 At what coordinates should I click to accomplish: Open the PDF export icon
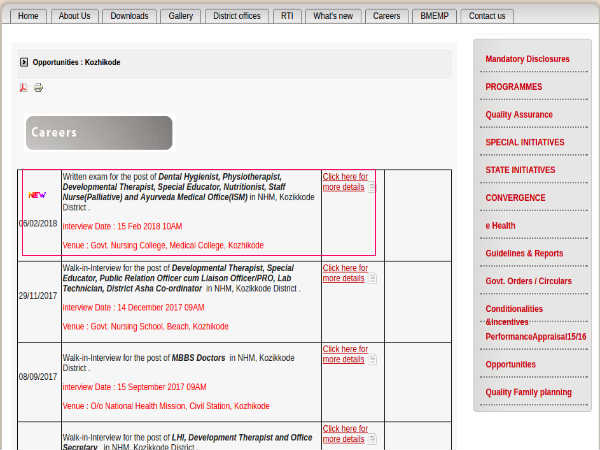point(24,88)
